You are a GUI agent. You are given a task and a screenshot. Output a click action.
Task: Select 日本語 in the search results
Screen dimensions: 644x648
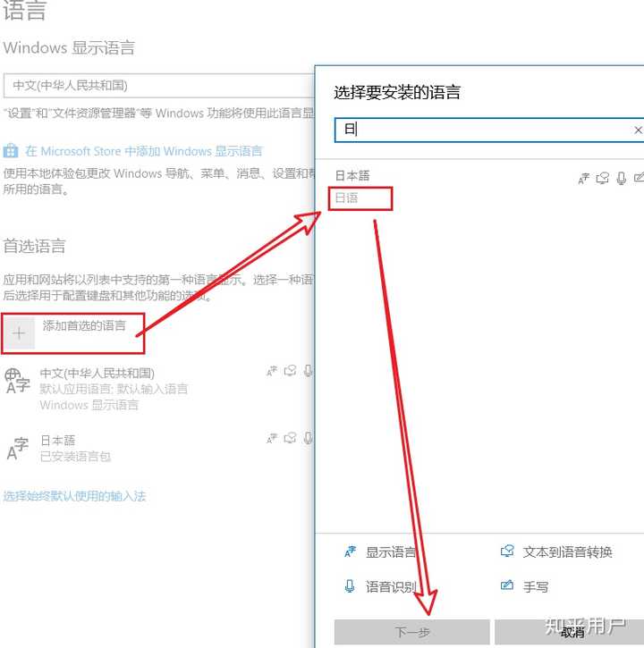click(352, 176)
